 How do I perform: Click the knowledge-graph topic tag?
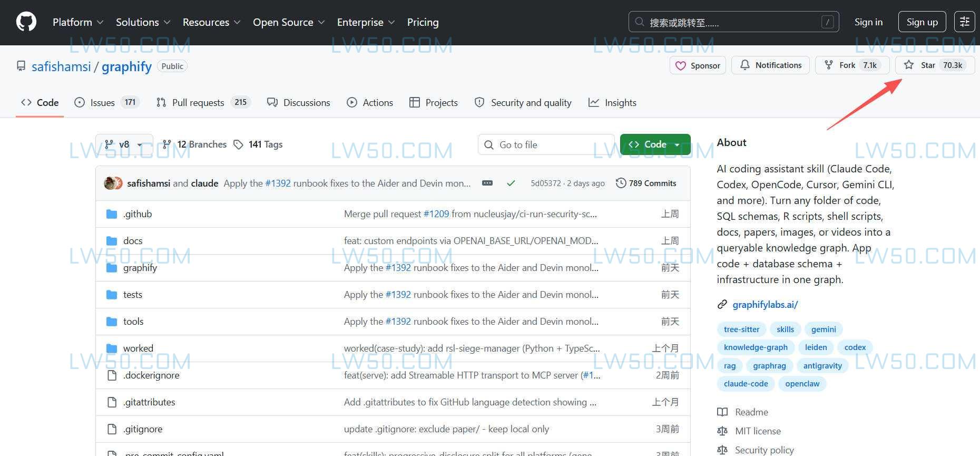756,347
